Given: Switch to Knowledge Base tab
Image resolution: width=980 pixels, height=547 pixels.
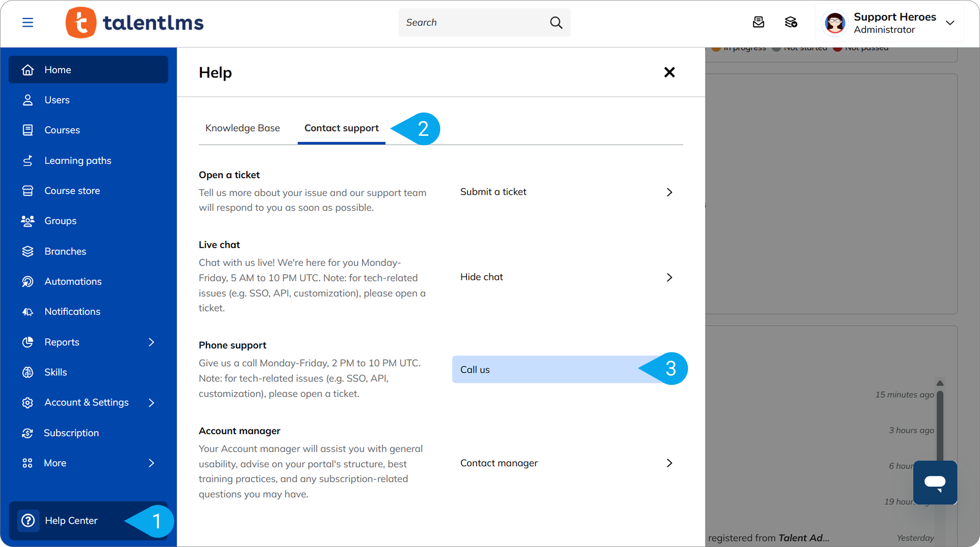Looking at the screenshot, I should point(243,128).
